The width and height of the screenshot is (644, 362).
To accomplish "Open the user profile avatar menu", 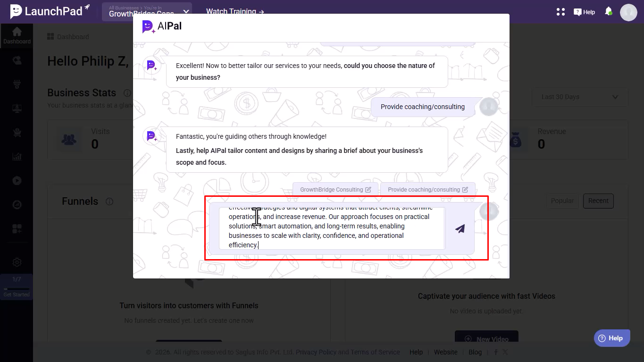I will pyautogui.click(x=628, y=12).
